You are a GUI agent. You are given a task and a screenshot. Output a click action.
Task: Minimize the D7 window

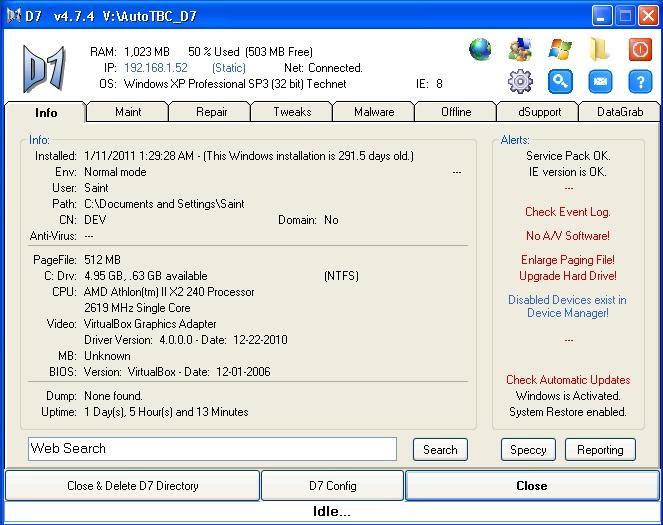[601, 16]
